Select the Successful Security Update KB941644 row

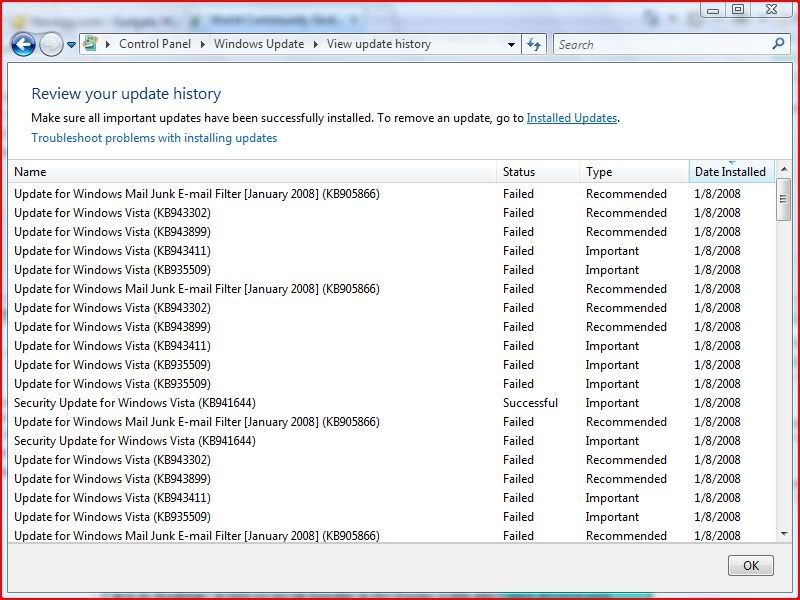(x=135, y=403)
